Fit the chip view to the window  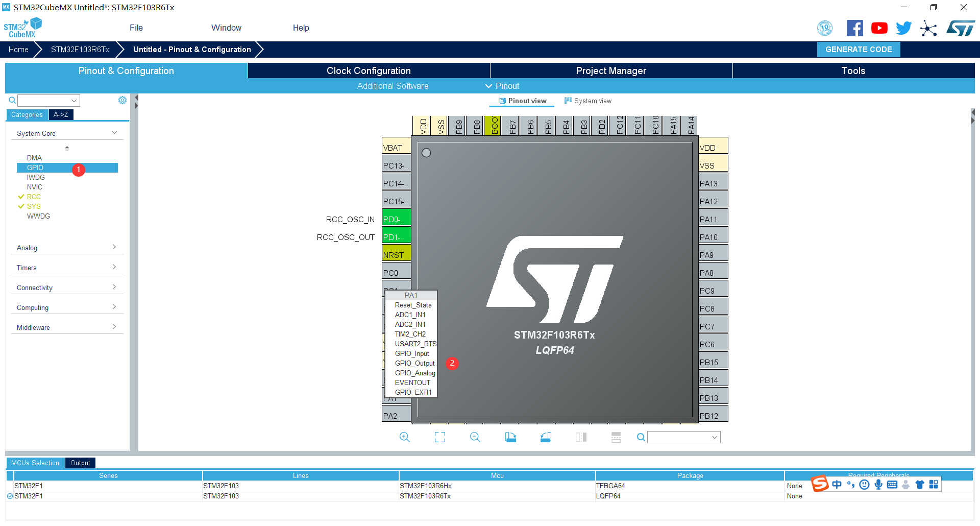[440, 437]
